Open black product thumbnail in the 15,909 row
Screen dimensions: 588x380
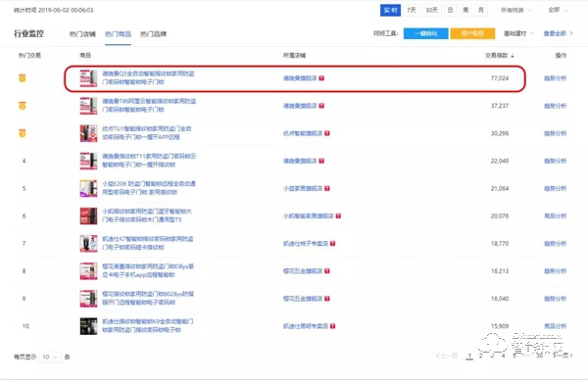(88, 326)
